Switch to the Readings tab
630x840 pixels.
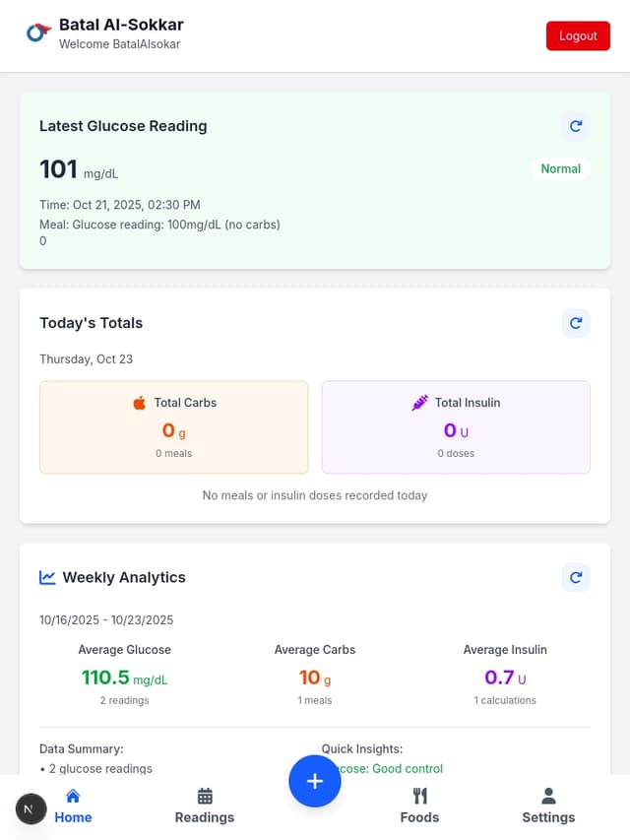[x=205, y=806]
